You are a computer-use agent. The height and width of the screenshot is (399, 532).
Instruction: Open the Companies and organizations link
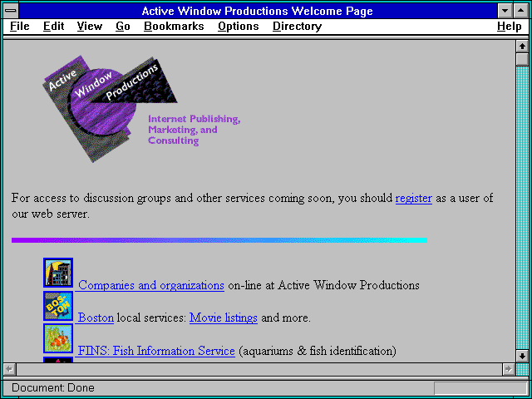click(x=151, y=285)
